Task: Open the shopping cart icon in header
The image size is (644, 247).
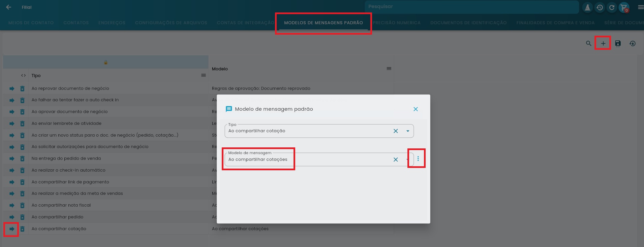Action: coord(624,7)
